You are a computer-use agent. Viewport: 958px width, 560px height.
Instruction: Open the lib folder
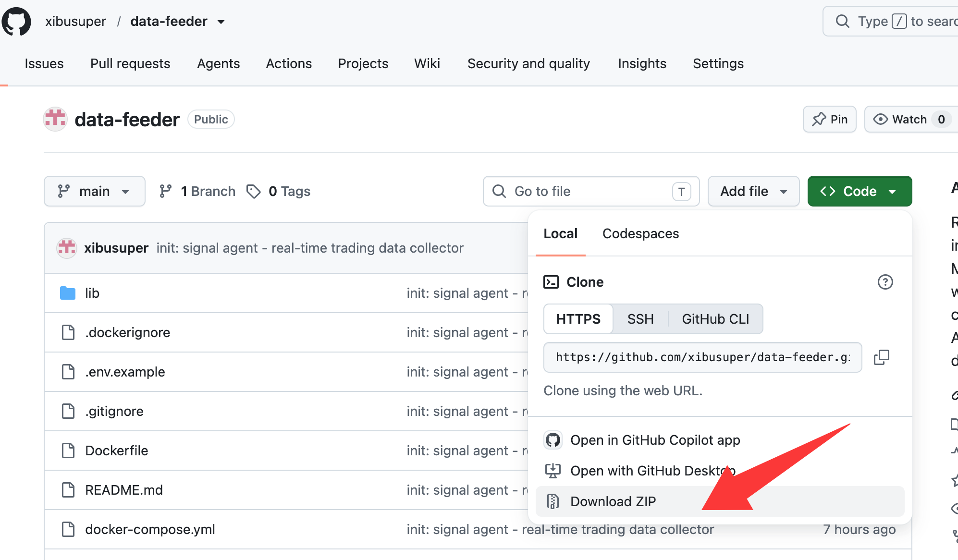(92, 293)
